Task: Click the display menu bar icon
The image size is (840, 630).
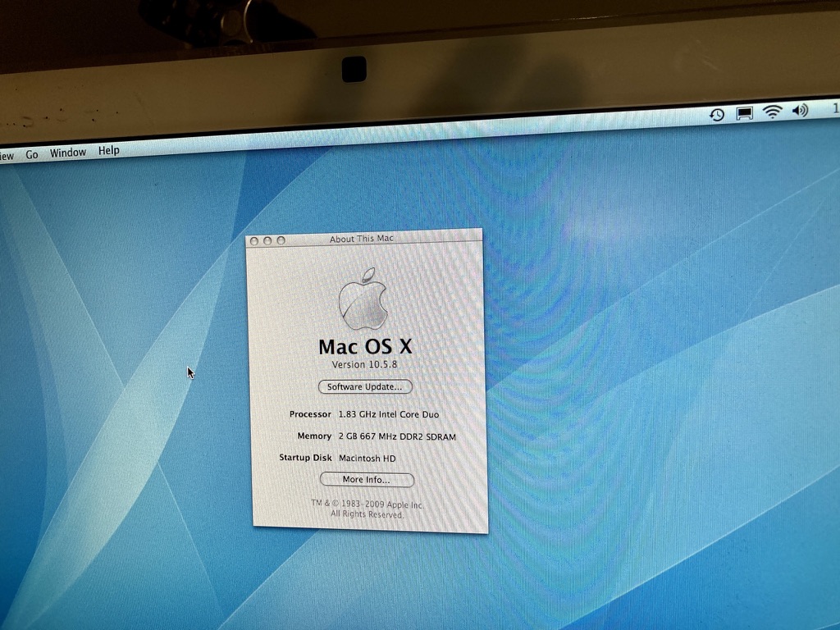Action: pyautogui.click(x=744, y=113)
